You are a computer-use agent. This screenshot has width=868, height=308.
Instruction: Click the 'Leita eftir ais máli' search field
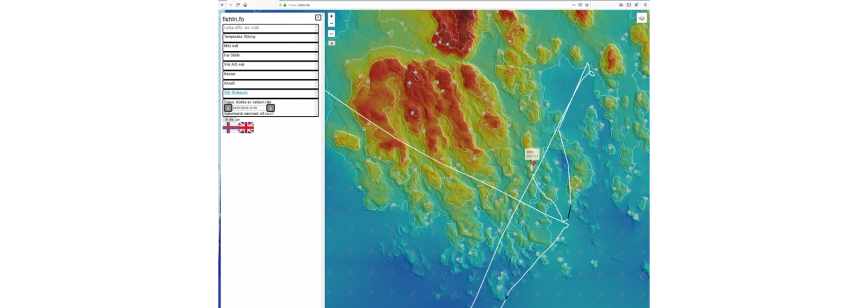[x=270, y=28]
